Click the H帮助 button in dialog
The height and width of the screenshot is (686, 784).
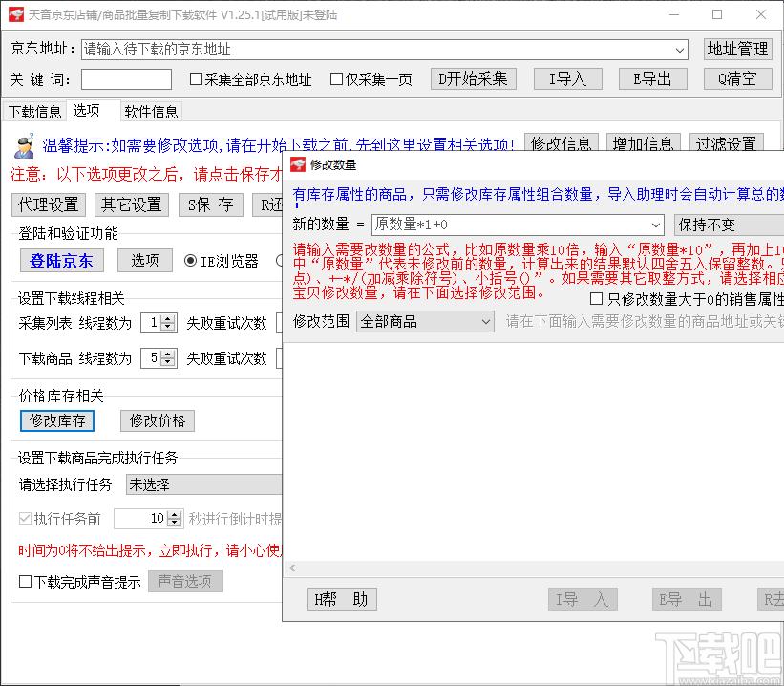[x=341, y=599]
